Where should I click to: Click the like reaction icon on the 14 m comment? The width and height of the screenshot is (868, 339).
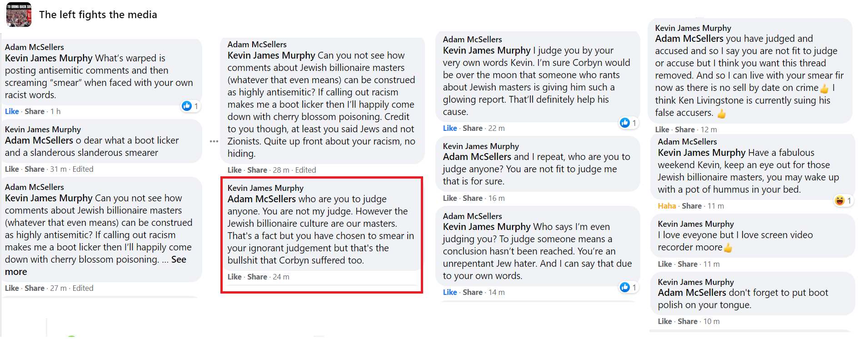point(625,287)
